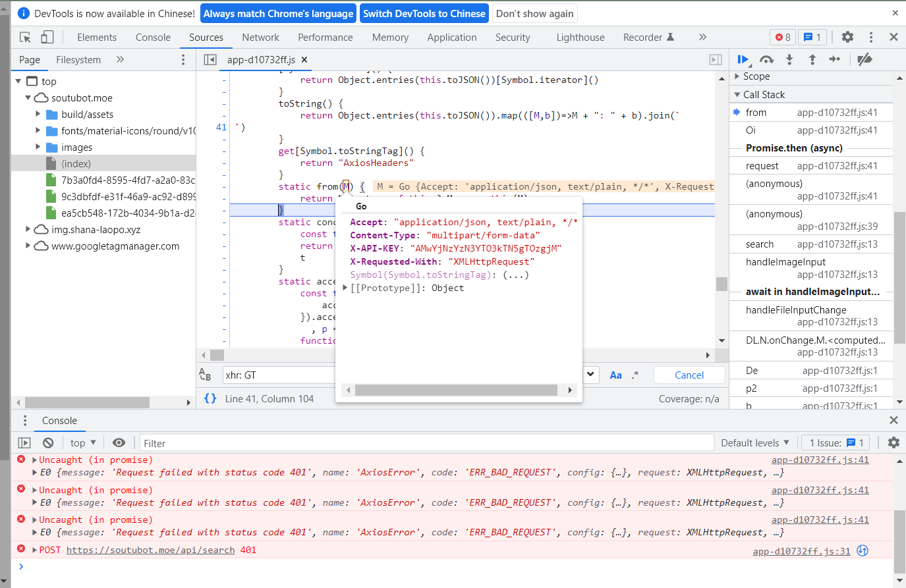
Task: Step out of the current function
Action: coord(812,59)
